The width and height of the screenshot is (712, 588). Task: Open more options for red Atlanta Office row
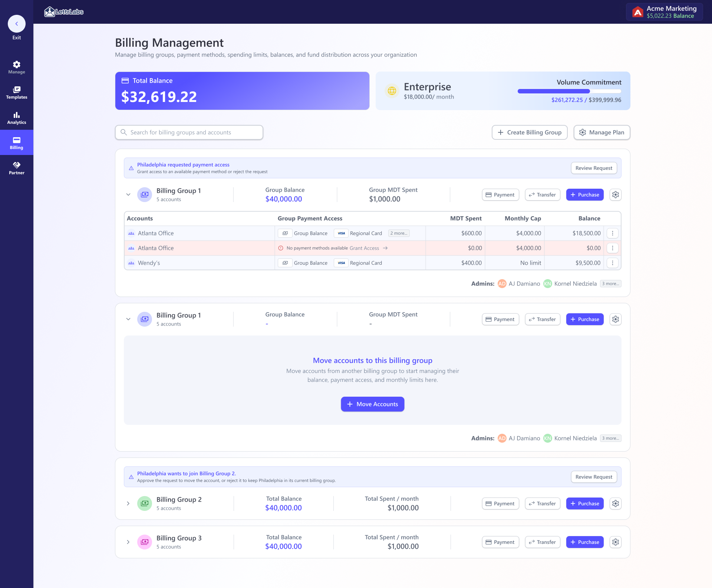coord(613,248)
